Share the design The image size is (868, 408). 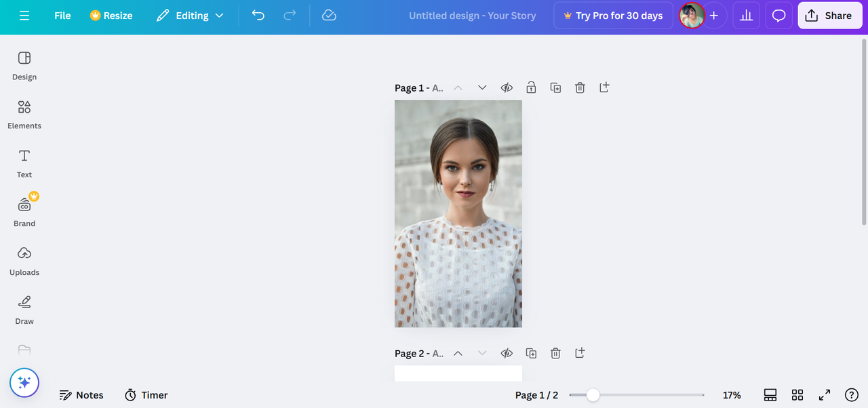click(829, 16)
